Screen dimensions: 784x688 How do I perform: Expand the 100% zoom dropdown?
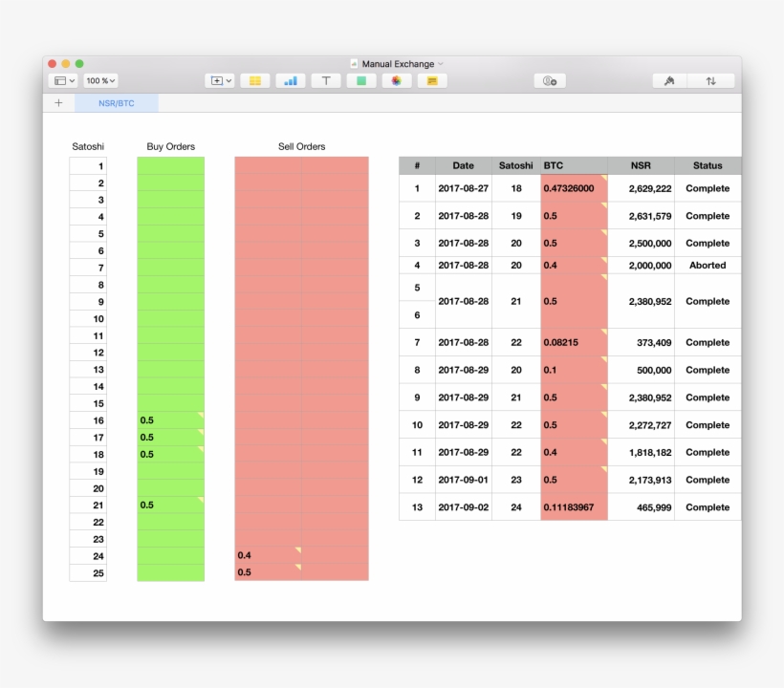[100, 81]
